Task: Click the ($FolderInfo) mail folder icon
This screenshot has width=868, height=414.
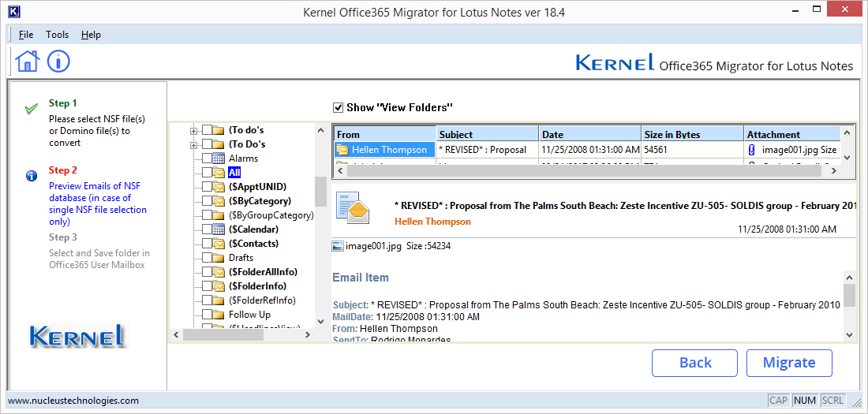Action: 219,286
